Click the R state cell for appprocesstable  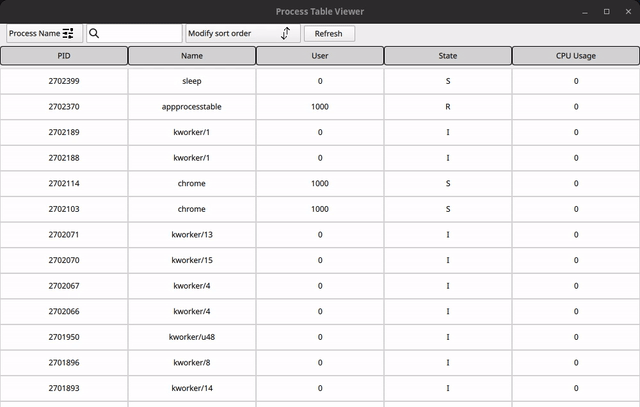point(448,106)
